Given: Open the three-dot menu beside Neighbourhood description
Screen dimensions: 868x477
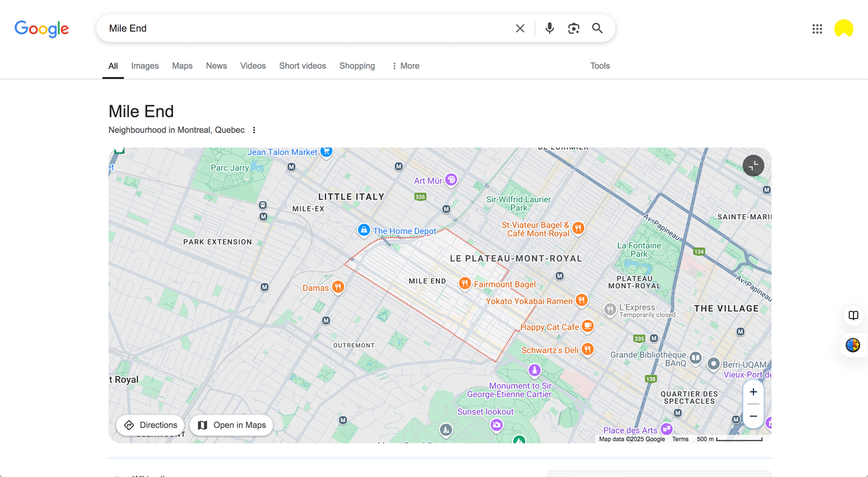Looking at the screenshot, I should click(254, 130).
